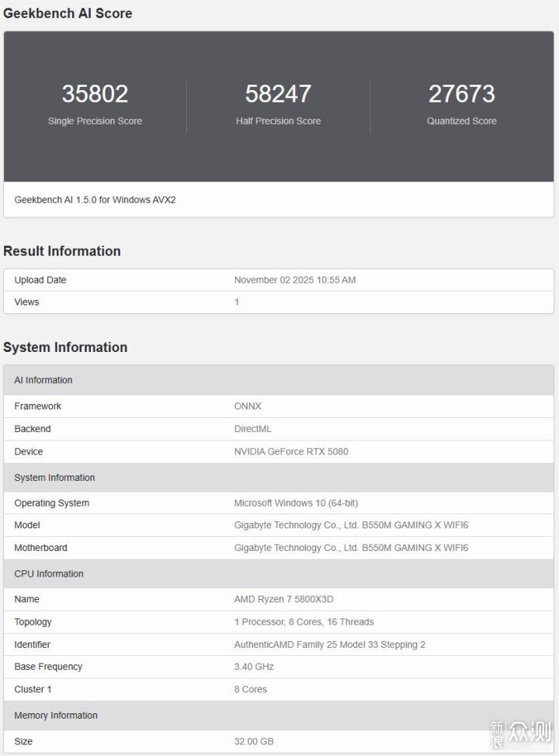
Task: Click the System Information heading
Action: (65, 347)
